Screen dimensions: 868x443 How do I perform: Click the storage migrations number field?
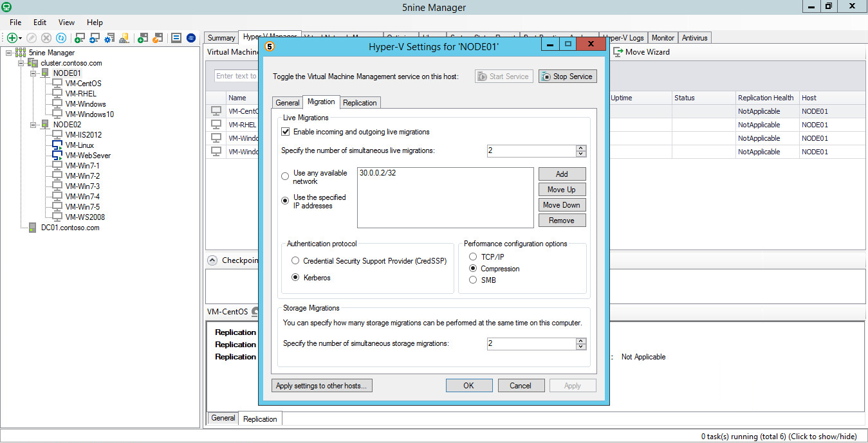click(531, 344)
